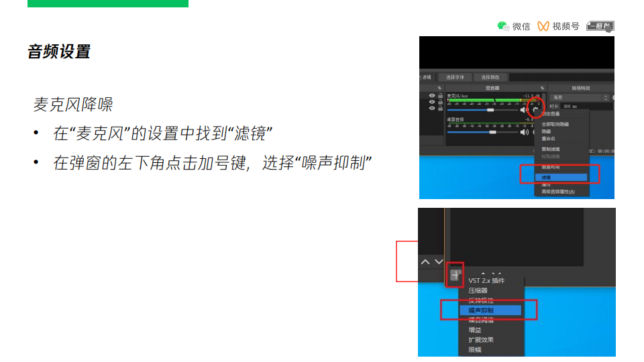Click the 麦克风降噪 heading text
644x362 pixels.
click(x=72, y=105)
